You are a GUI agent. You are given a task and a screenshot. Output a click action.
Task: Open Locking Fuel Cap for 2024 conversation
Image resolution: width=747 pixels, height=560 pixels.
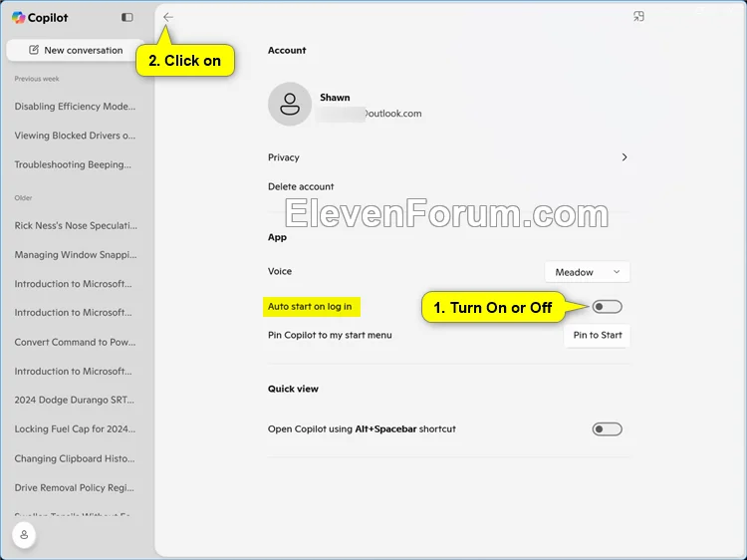[x=75, y=428]
